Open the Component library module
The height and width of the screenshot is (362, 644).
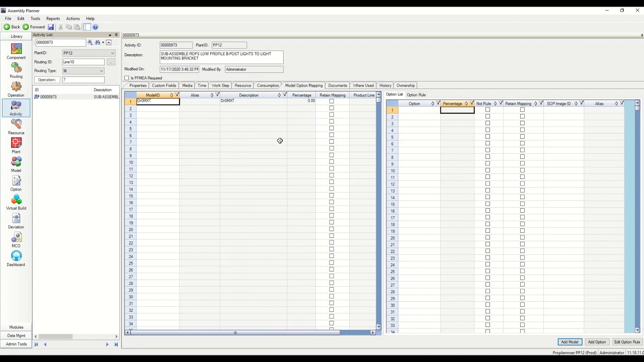(16, 51)
